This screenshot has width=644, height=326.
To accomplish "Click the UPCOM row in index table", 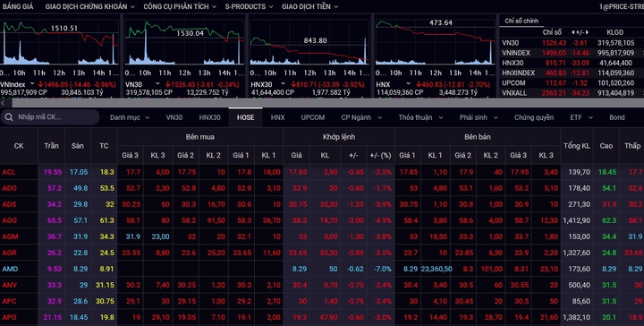I will point(572,82).
